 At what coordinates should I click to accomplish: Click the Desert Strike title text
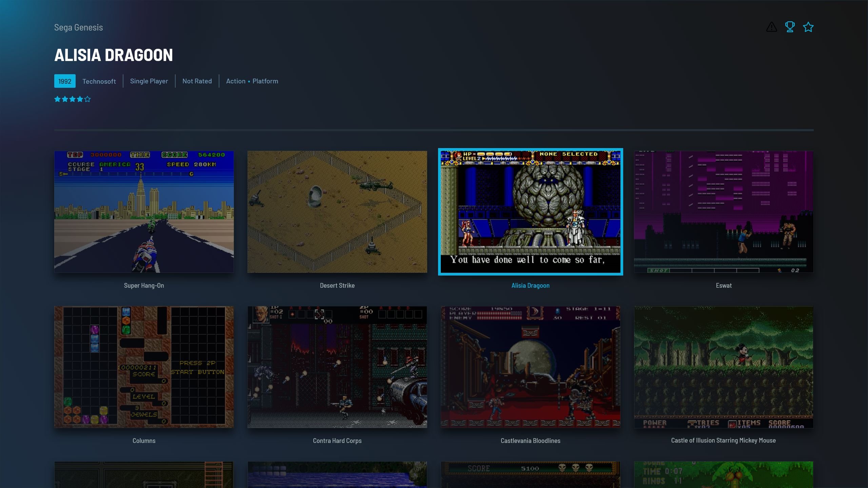[337, 285]
